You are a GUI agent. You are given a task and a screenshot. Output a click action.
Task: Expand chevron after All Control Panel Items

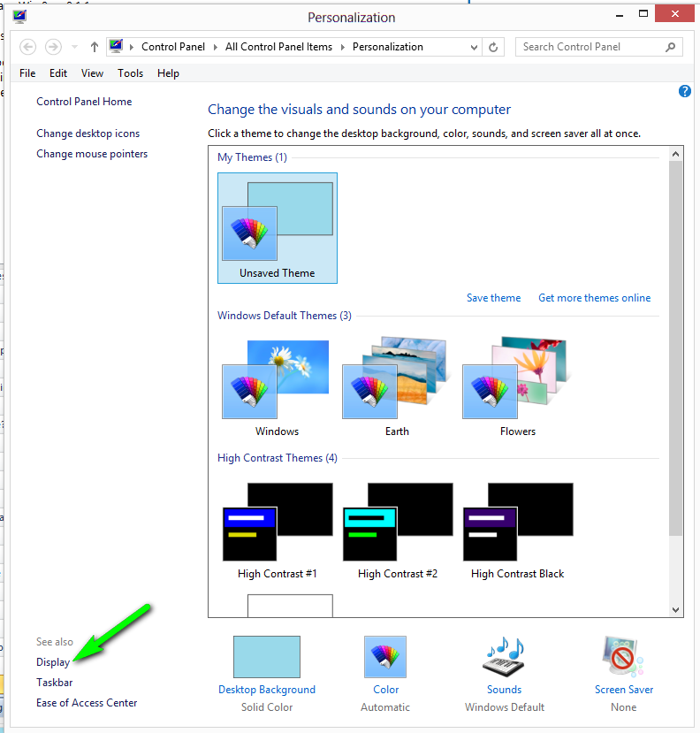click(343, 47)
